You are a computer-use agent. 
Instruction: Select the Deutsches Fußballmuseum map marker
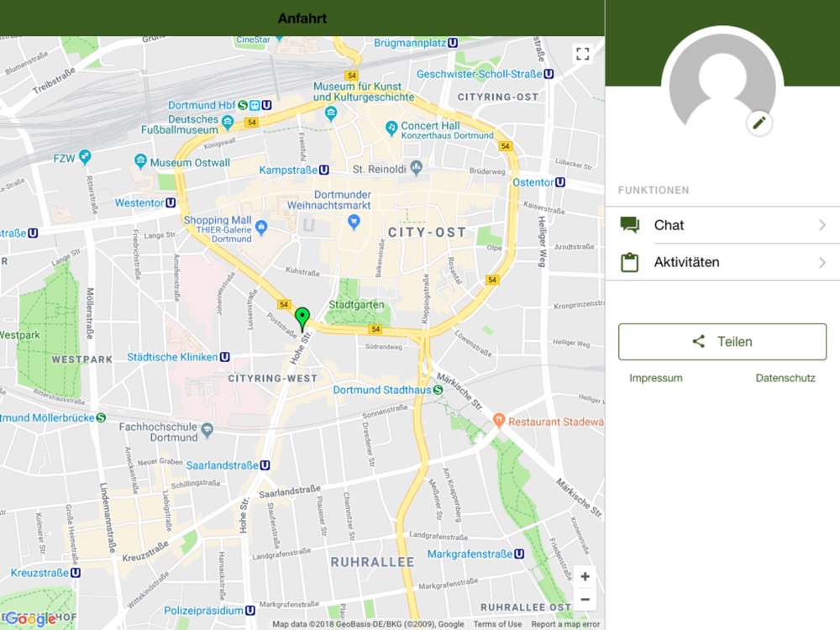pyautogui.click(x=228, y=122)
